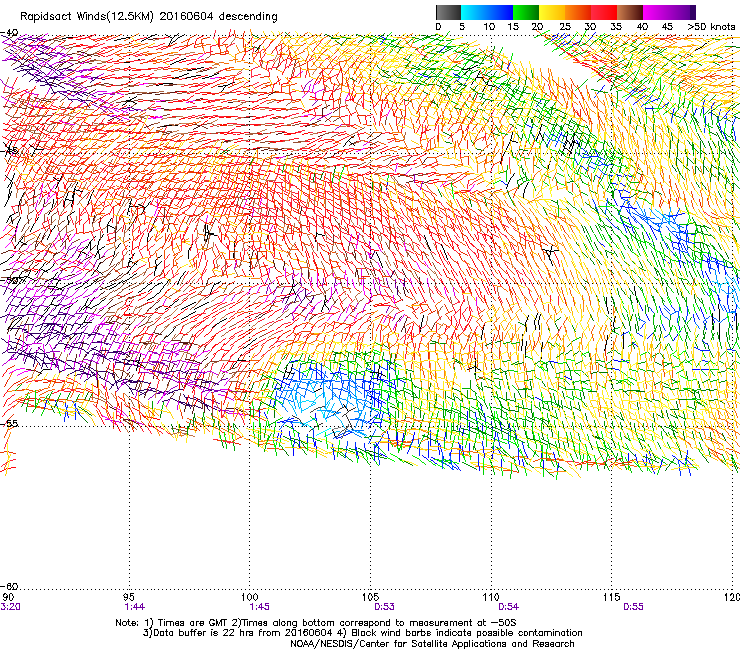Click the orange 25-30 knots legend segment
Screen dimensions: 740x650
pos(578,12)
